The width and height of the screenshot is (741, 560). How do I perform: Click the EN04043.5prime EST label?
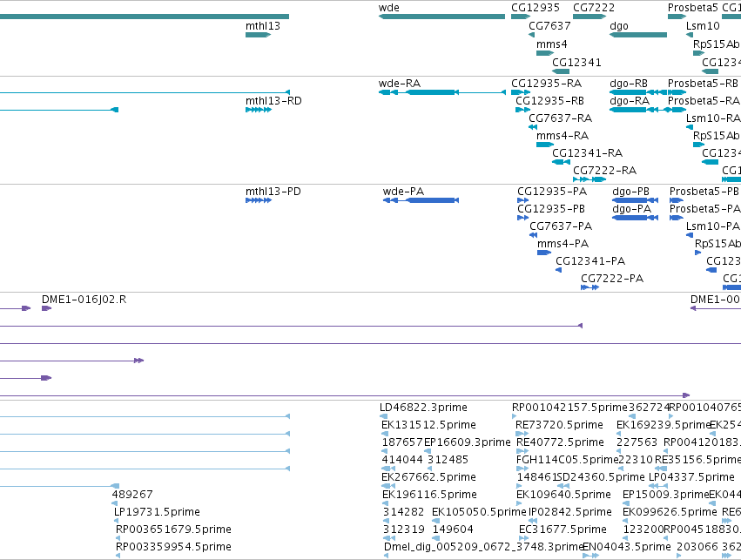click(626, 547)
